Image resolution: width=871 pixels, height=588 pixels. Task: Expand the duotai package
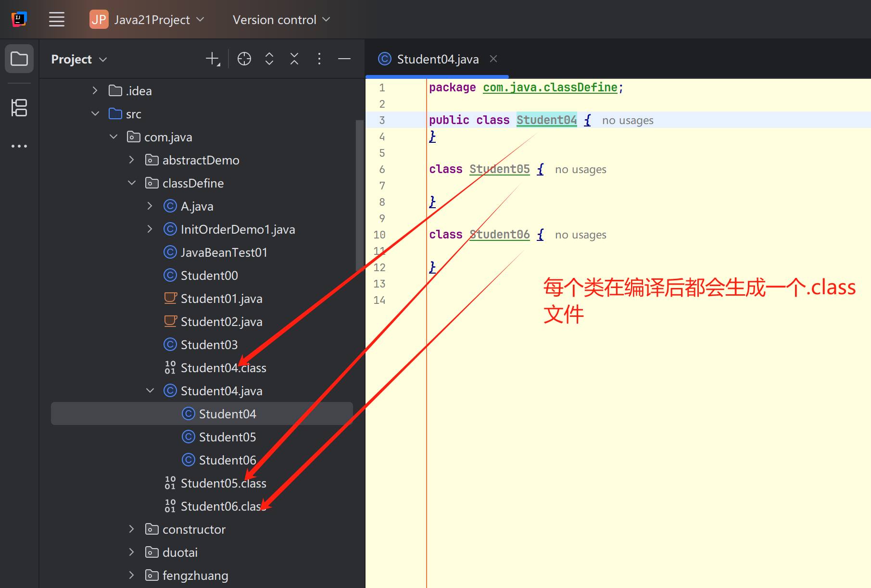131,552
